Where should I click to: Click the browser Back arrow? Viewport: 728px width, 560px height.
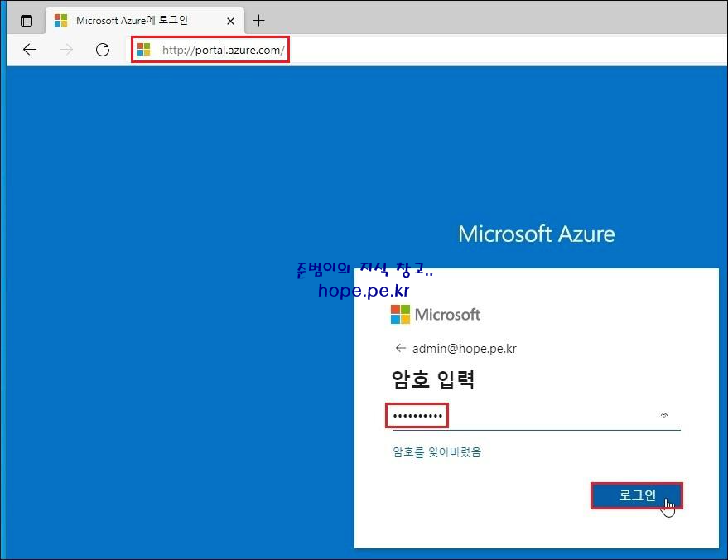pos(30,49)
